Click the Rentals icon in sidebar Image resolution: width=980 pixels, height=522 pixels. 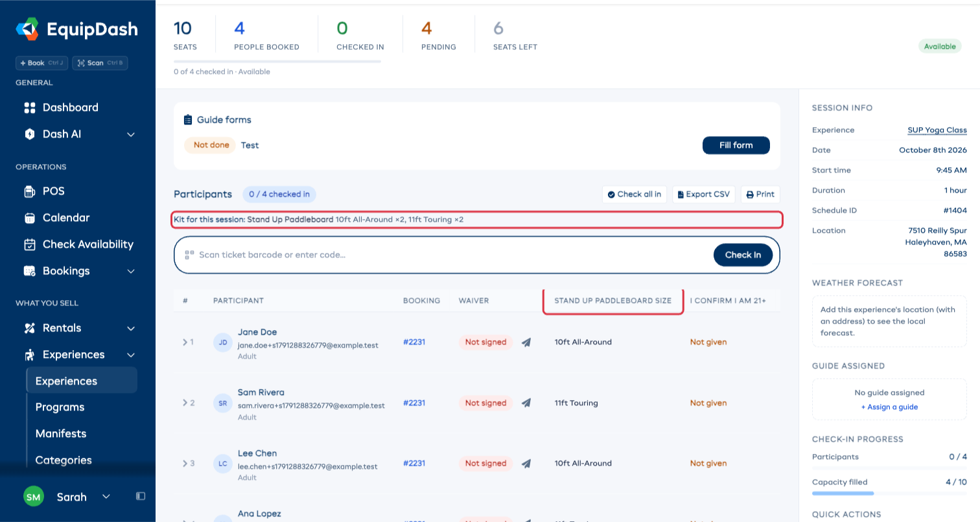(x=29, y=328)
